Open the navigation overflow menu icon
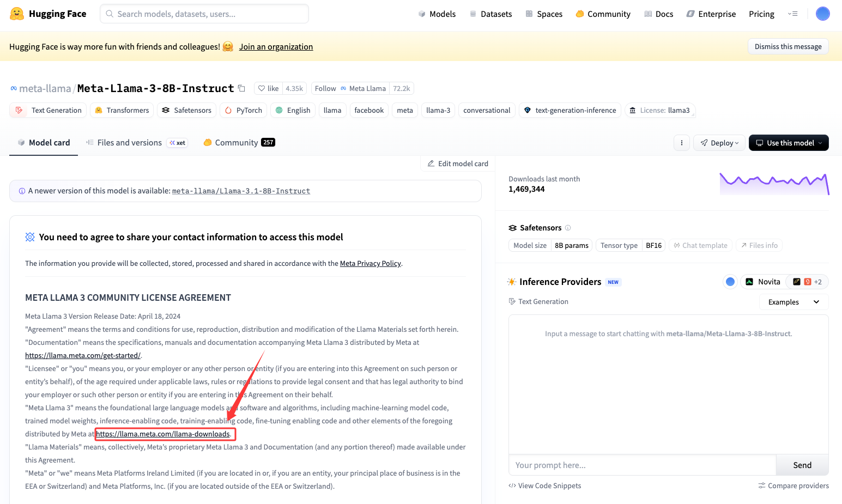The height and width of the screenshot is (504, 842). 793,14
